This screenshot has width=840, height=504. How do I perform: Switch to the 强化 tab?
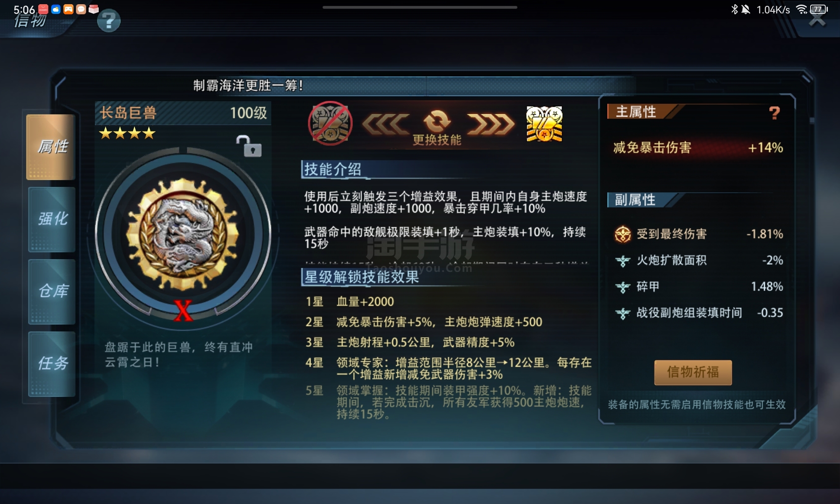tap(52, 219)
